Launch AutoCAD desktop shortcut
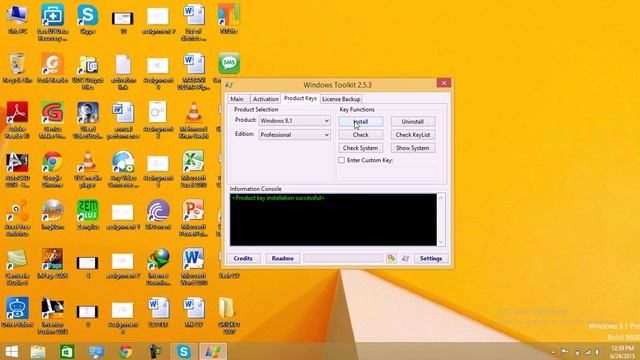 (x=17, y=169)
